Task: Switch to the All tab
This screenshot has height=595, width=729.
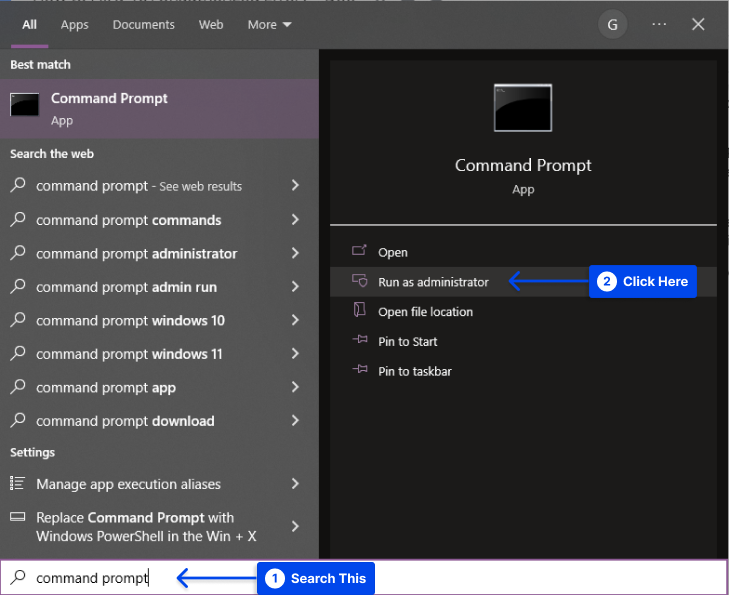Action: click(29, 25)
